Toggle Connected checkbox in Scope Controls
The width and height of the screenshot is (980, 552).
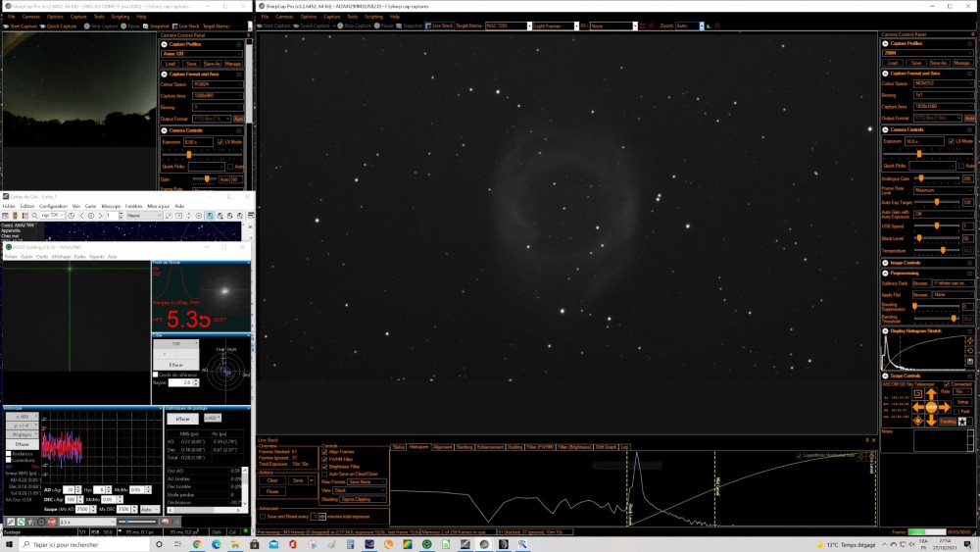[947, 384]
